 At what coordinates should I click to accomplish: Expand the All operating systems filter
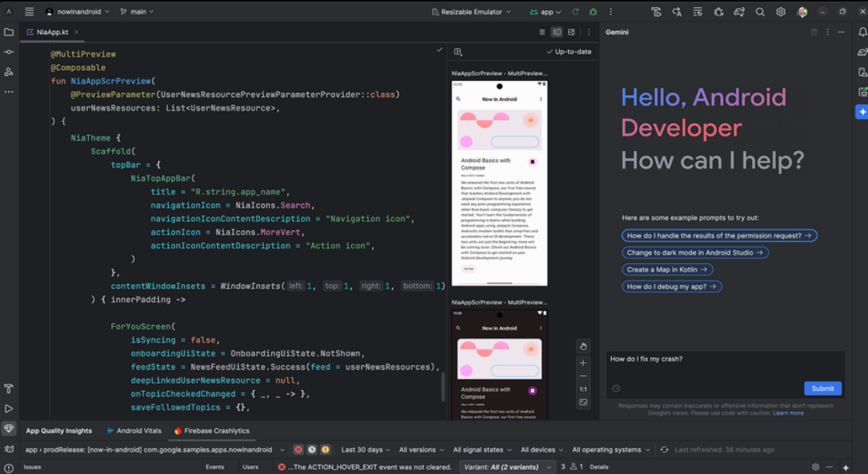click(611, 450)
